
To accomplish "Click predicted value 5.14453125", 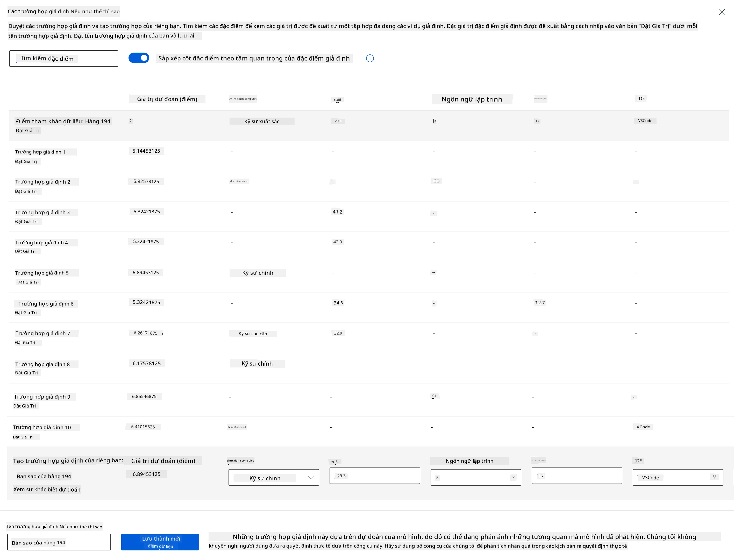I will click(146, 151).
